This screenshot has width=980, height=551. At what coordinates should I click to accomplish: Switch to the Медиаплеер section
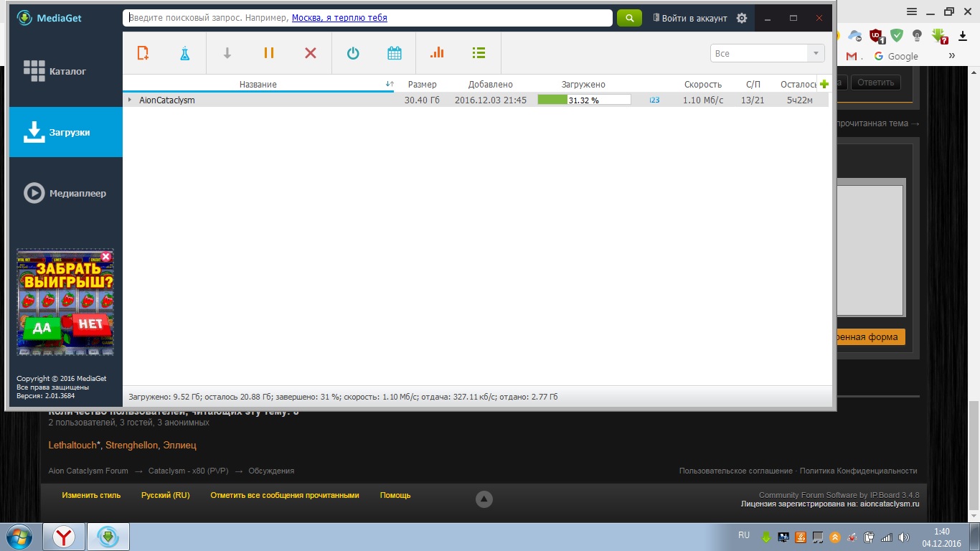66,193
